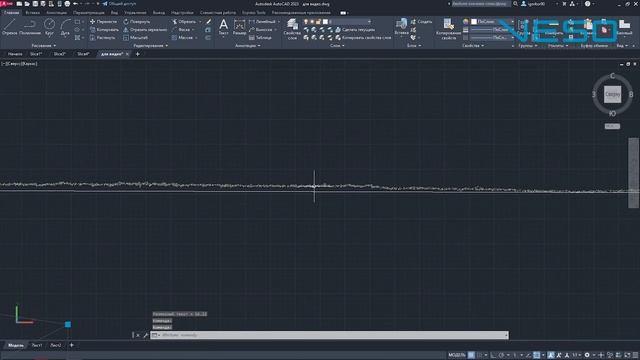Click the Перенести move tool
The image size is (640, 360).
pyautogui.click(x=103, y=22)
